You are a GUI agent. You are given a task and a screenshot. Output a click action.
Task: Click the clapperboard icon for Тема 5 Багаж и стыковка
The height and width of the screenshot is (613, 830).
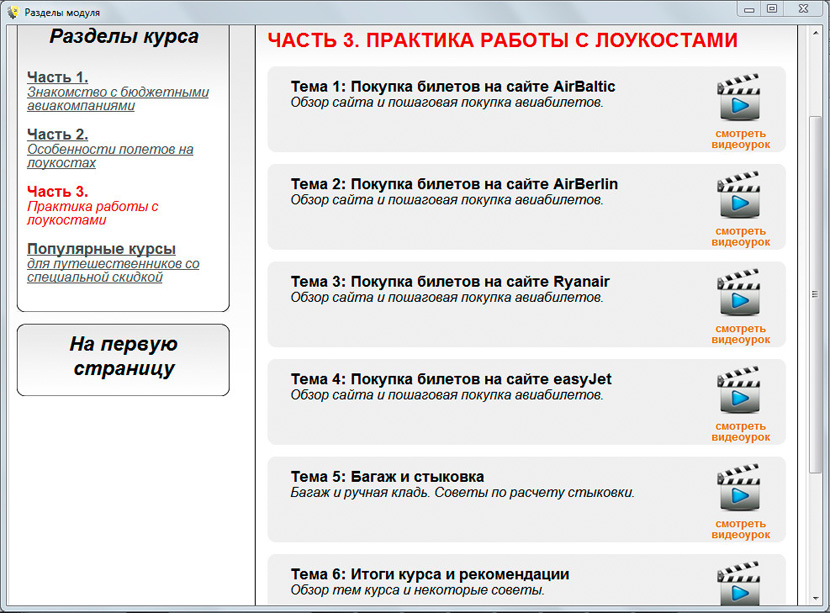pos(739,487)
